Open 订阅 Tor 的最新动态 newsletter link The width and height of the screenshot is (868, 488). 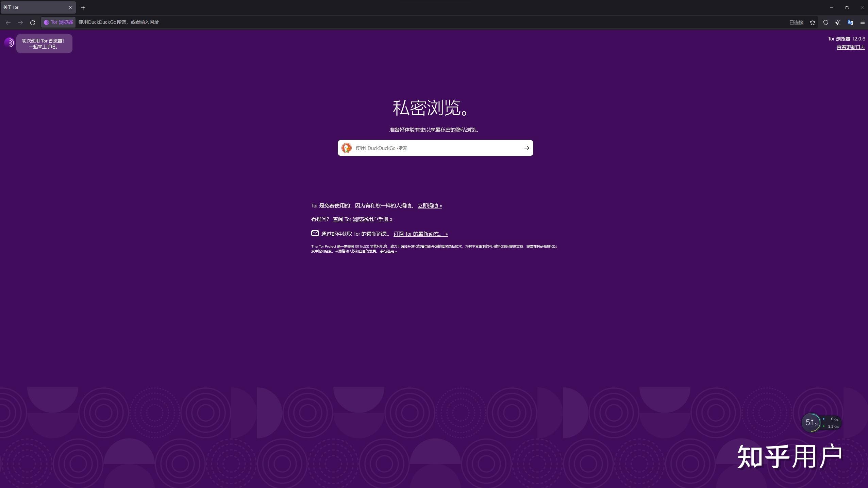click(x=420, y=234)
